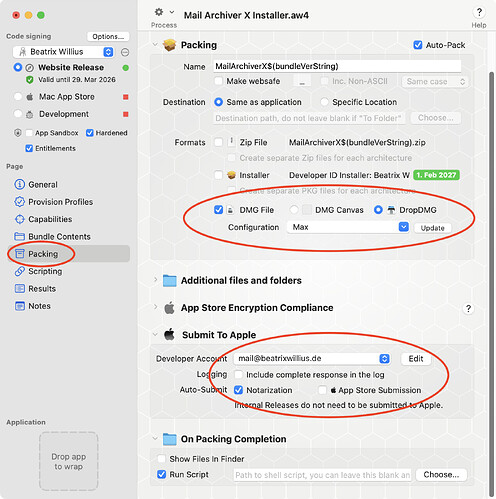496x499 pixels.
Task: Select the Capabilities sidebar icon
Action: click(20, 219)
